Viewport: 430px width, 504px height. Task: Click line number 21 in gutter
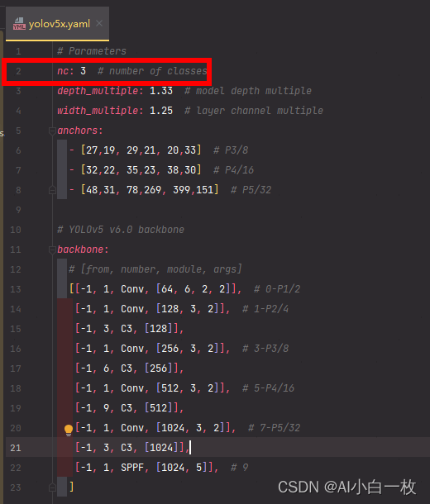(16, 448)
